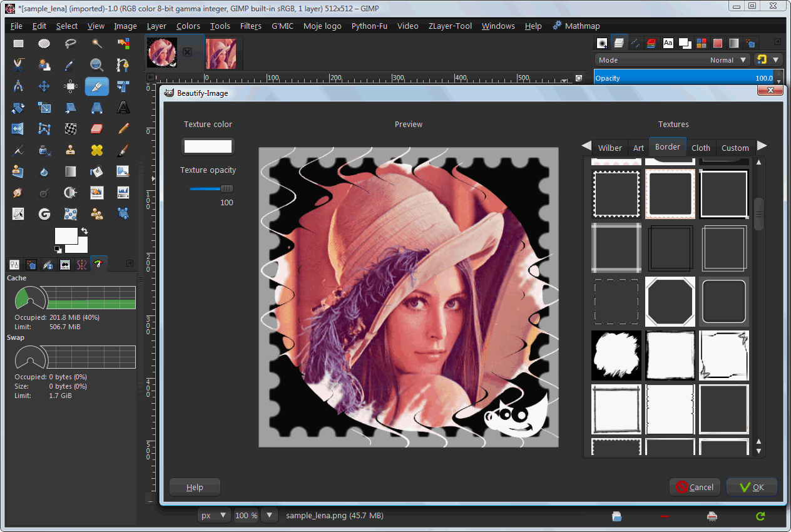Image resolution: width=791 pixels, height=532 pixels.
Task: Select the Move tool
Action: coord(44,86)
